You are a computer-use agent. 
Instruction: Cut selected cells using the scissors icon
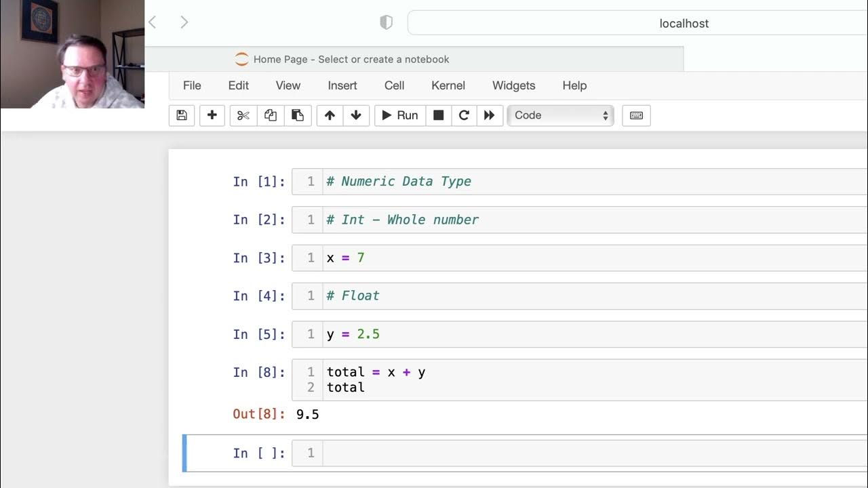[x=243, y=115]
